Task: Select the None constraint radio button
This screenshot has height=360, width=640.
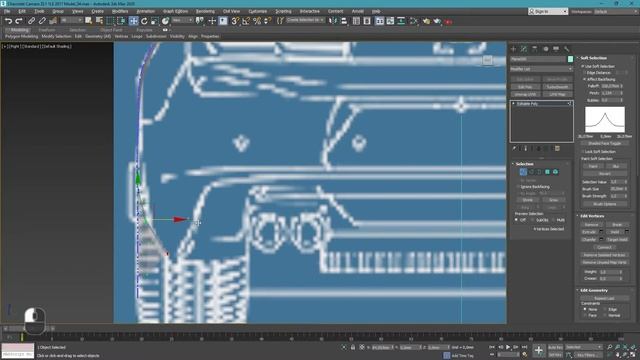Action: coord(585,309)
